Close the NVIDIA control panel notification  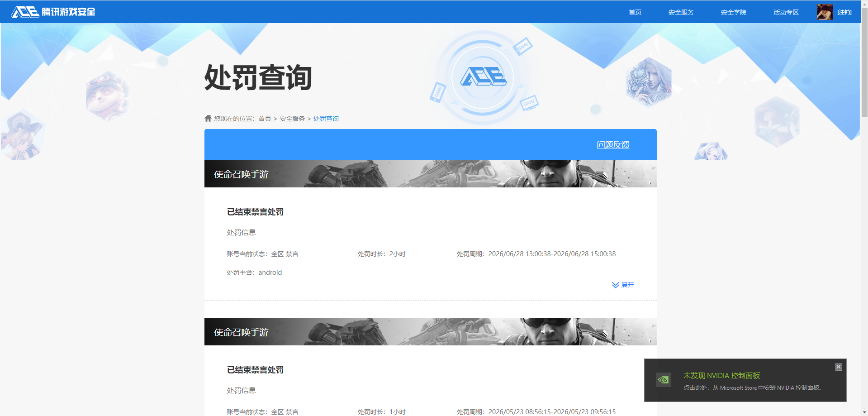tap(838, 367)
